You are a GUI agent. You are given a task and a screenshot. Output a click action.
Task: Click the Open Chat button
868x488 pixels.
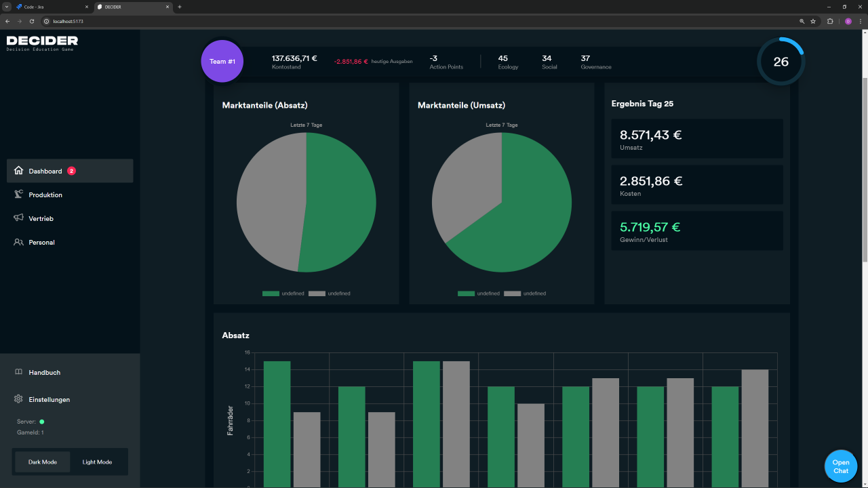[x=840, y=466]
